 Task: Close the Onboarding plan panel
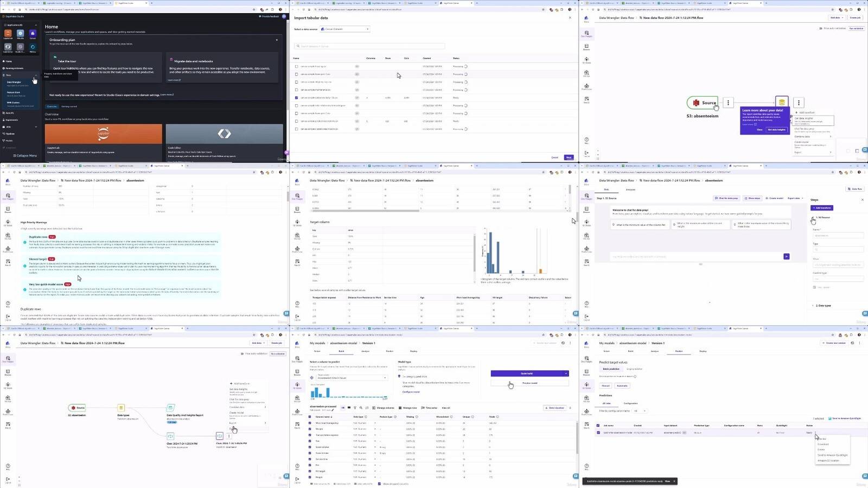tap(277, 40)
